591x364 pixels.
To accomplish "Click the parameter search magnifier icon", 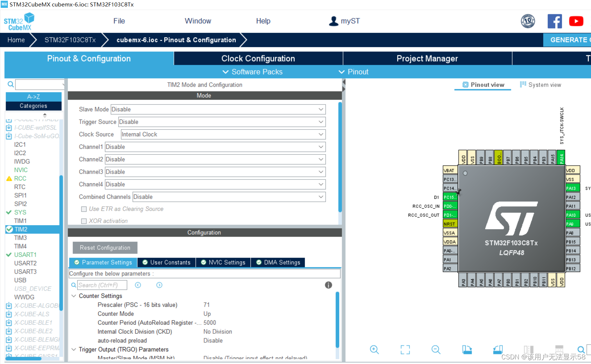I will point(74,285).
